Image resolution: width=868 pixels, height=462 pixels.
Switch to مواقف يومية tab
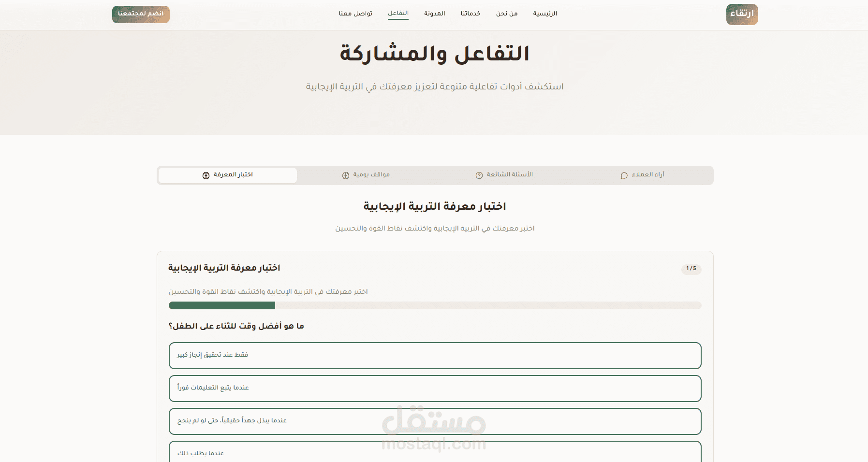(366, 175)
